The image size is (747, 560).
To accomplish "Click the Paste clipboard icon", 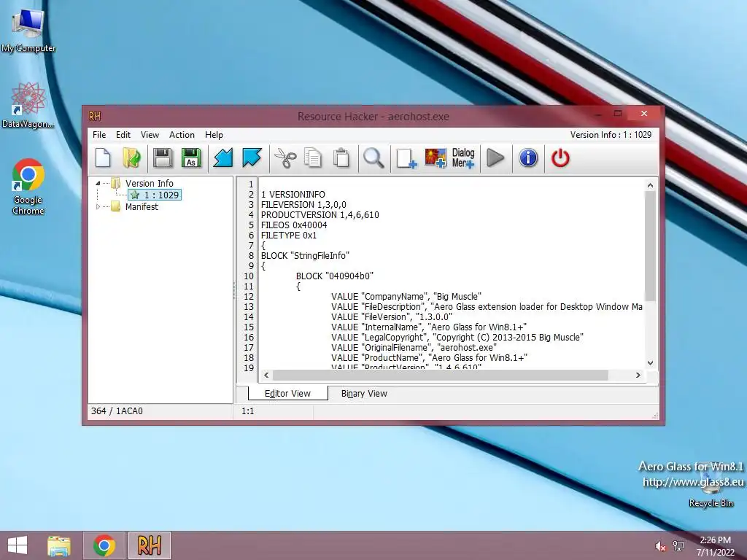I will 341,158.
